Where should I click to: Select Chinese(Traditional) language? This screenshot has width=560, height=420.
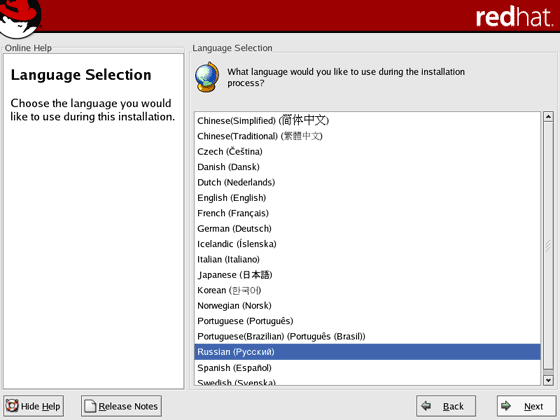pos(368,136)
